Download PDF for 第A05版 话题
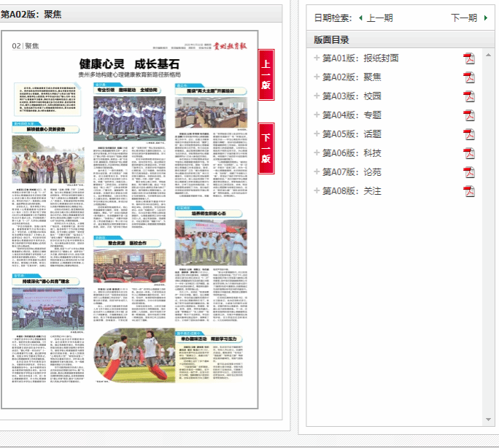Screen dimensions: 499x448 [469, 134]
